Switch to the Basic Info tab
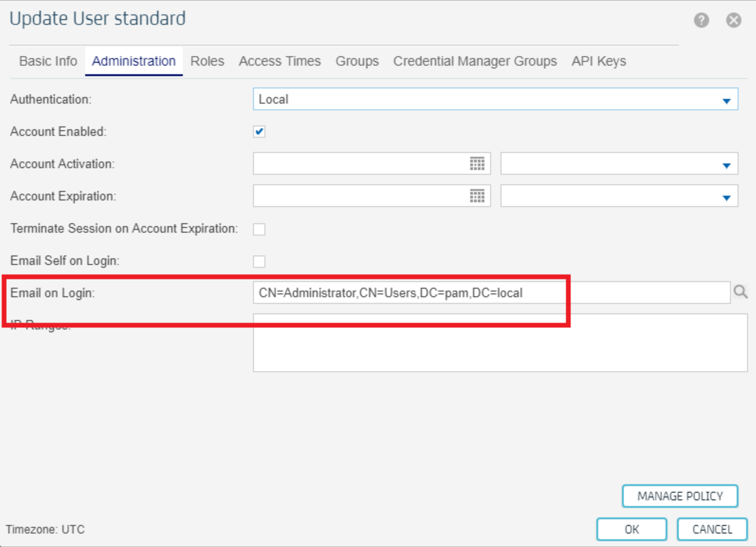The width and height of the screenshot is (756, 547). pos(48,61)
